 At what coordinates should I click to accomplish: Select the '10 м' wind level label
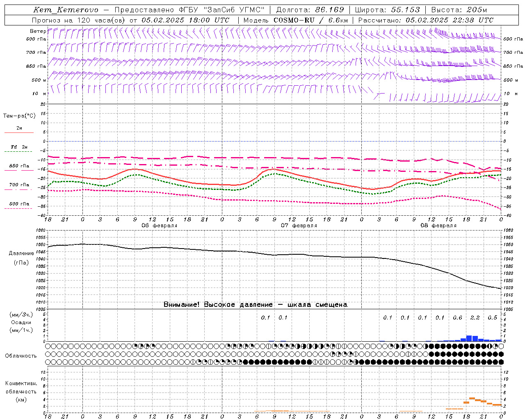39,94
